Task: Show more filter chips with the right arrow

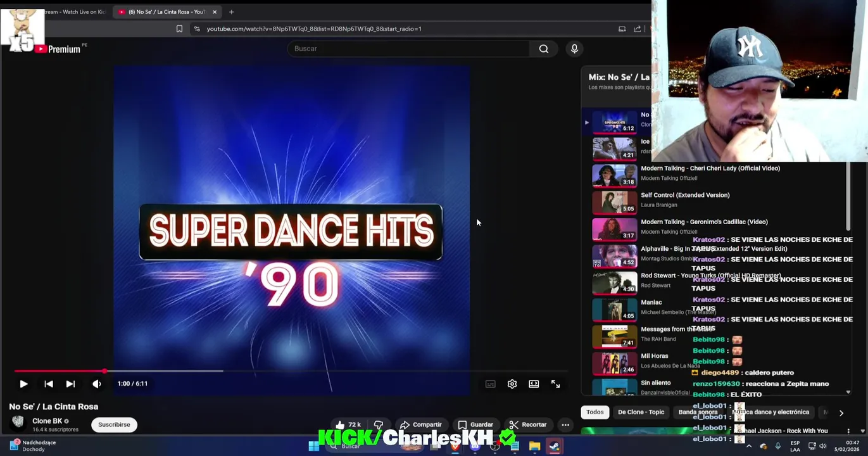Action: (x=841, y=413)
